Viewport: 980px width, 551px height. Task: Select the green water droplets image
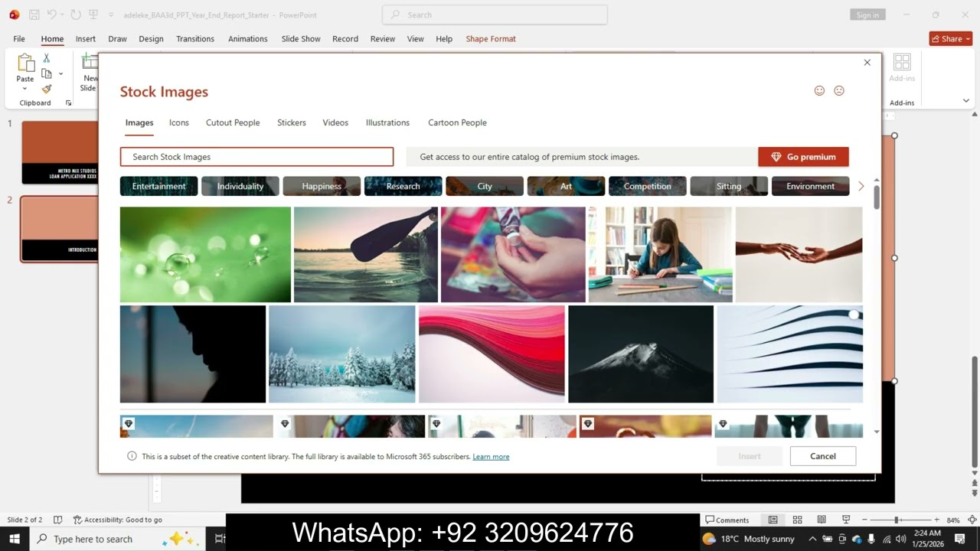pos(205,255)
